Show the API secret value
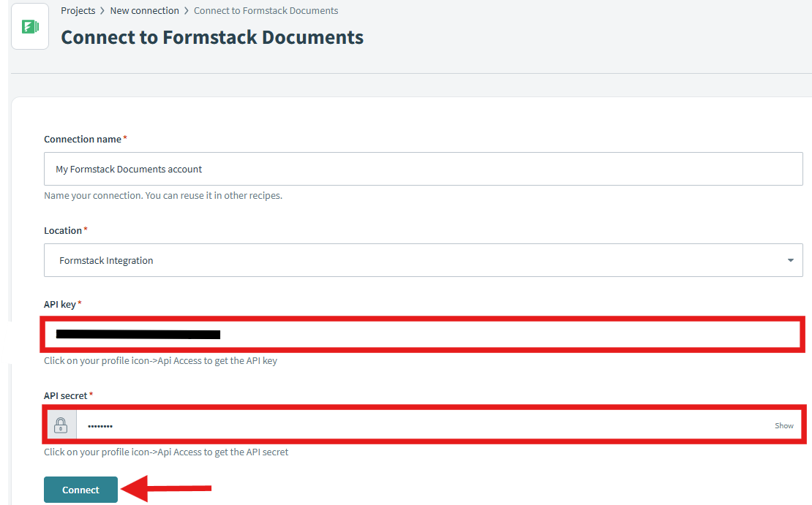The height and width of the screenshot is (505, 812). coord(784,425)
